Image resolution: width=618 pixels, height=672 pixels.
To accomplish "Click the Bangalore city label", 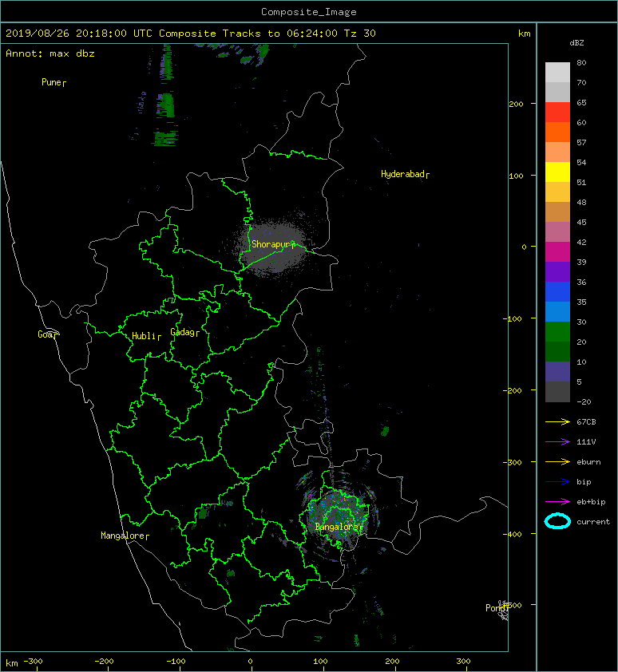I will tap(339, 527).
